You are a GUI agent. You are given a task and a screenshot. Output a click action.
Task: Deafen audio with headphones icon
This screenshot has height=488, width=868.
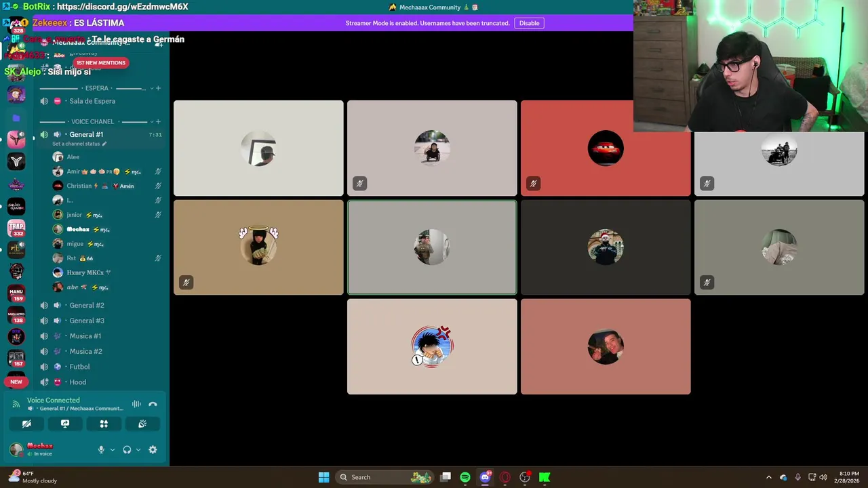[x=127, y=449]
